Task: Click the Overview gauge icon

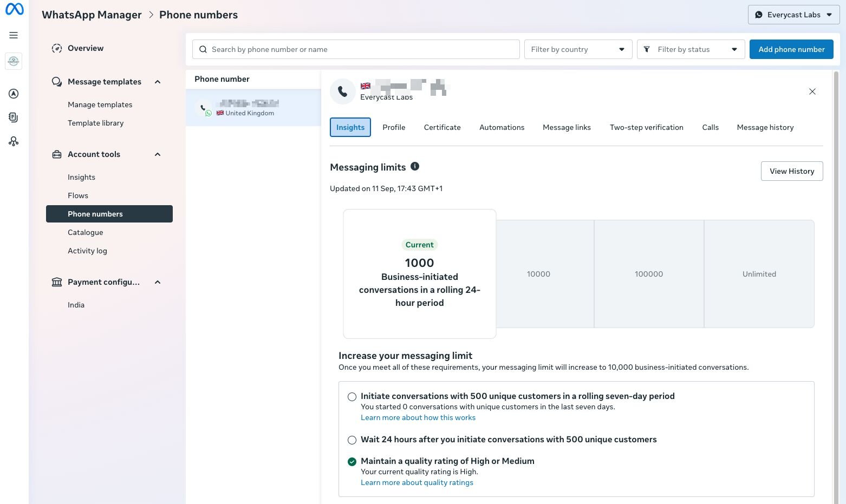Action: tap(57, 48)
